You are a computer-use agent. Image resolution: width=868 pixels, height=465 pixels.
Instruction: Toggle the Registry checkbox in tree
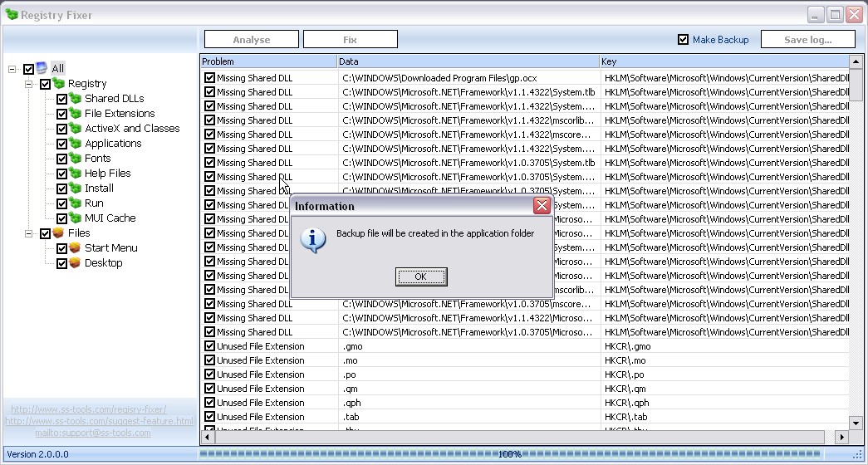[46, 84]
